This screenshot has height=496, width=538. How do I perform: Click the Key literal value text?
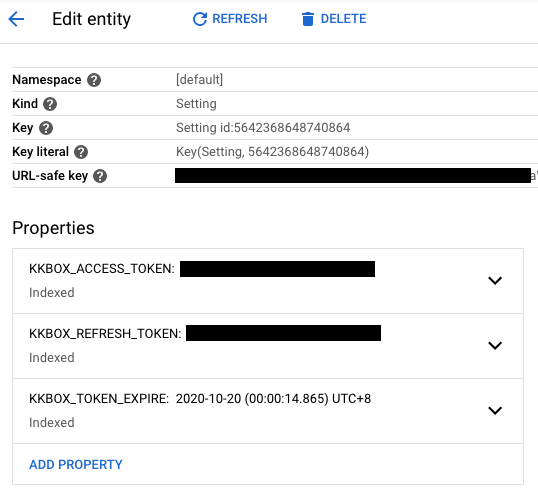272,152
